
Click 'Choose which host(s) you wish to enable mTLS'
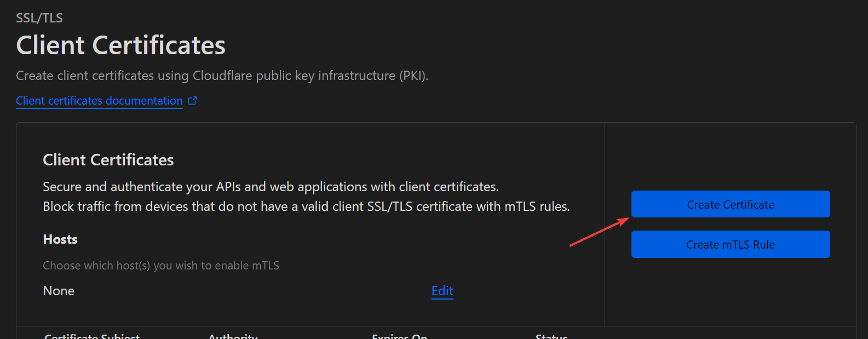click(x=161, y=266)
